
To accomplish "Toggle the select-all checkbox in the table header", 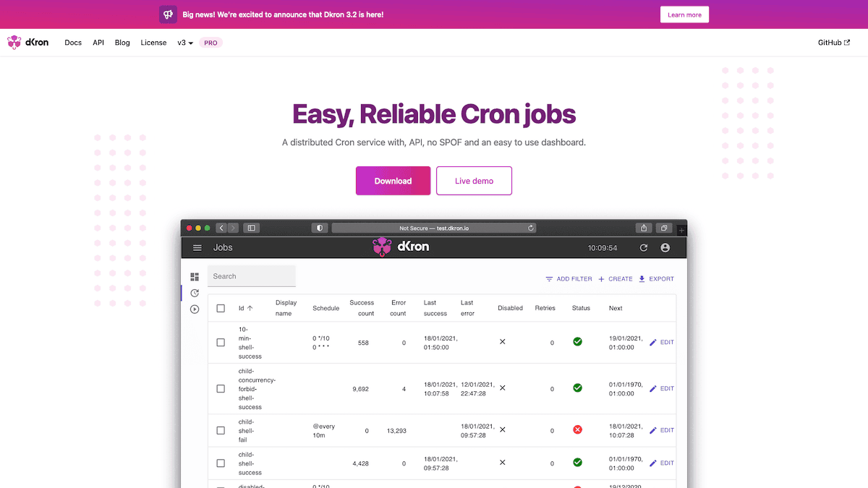I will 221,307.
